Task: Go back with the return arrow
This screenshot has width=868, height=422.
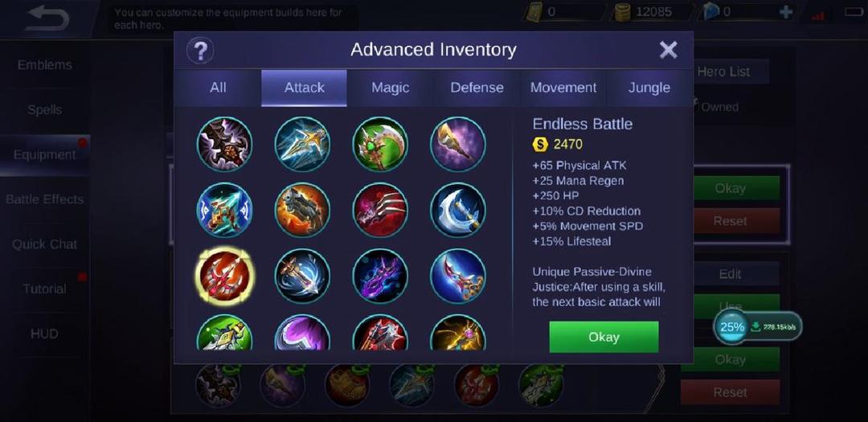Action: 47,18
